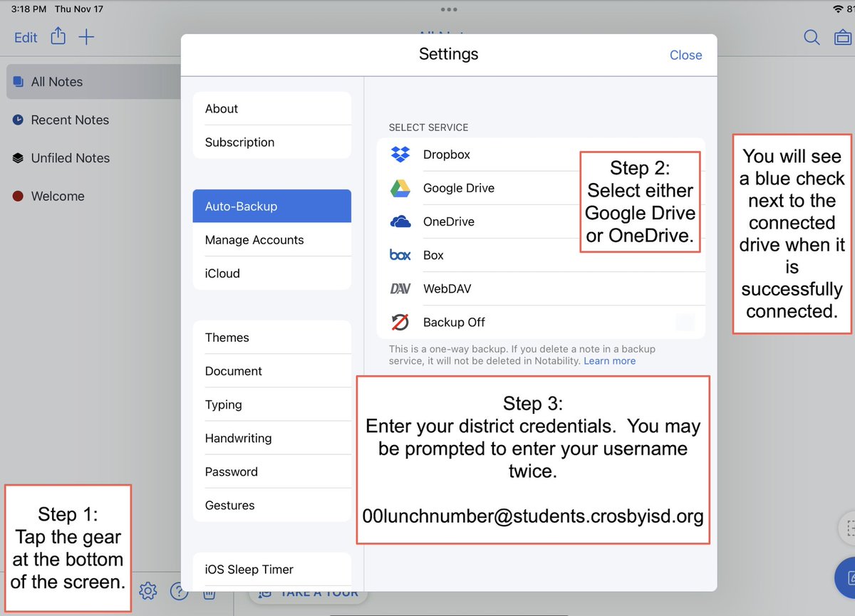
Task: Tap blue new note button at right
Action: point(847,577)
